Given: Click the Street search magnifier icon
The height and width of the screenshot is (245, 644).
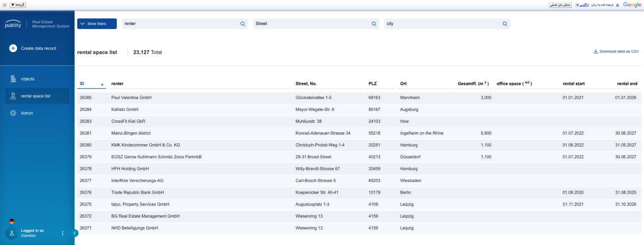Looking at the screenshot, I should (374, 24).
